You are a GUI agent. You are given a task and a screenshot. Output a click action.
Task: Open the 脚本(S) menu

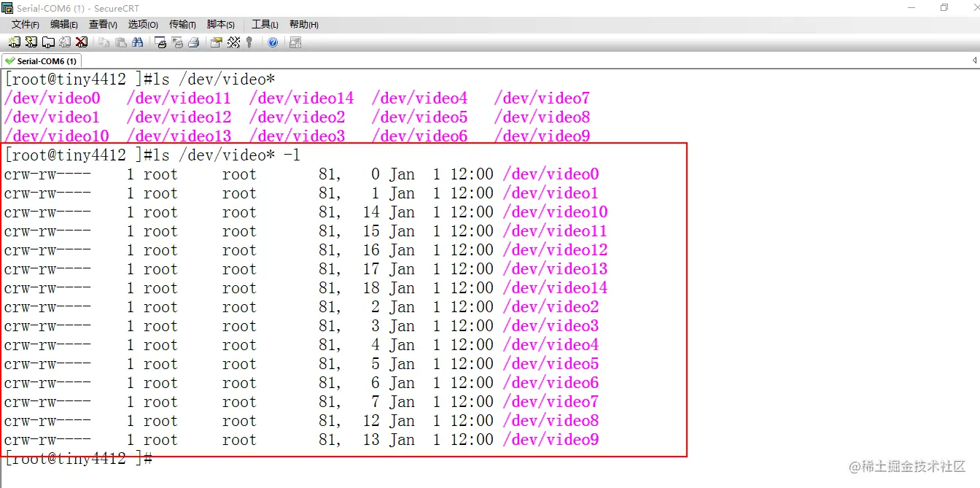pyautogui.click(x=221, y=25)
